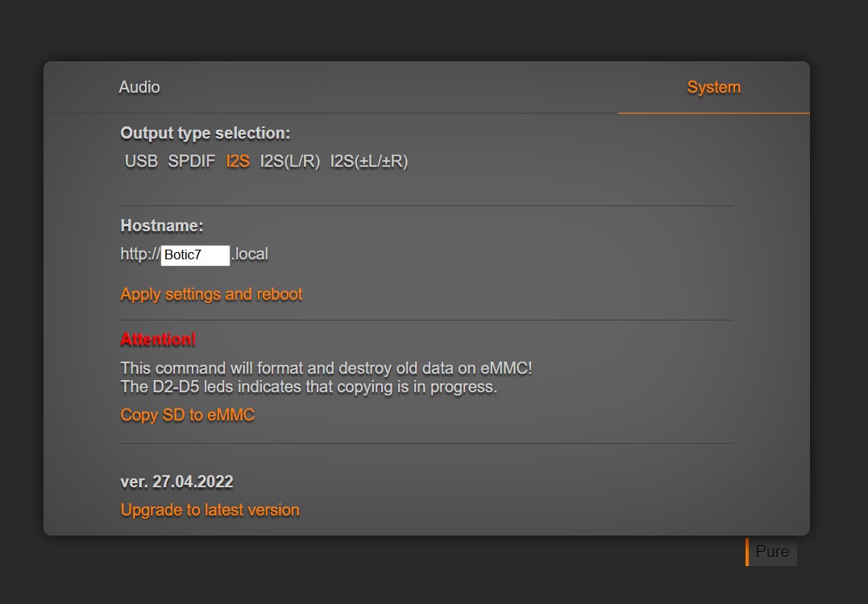Click the Output type selection heading
Viewport: 868px width, 604px height.
[205, 133]
